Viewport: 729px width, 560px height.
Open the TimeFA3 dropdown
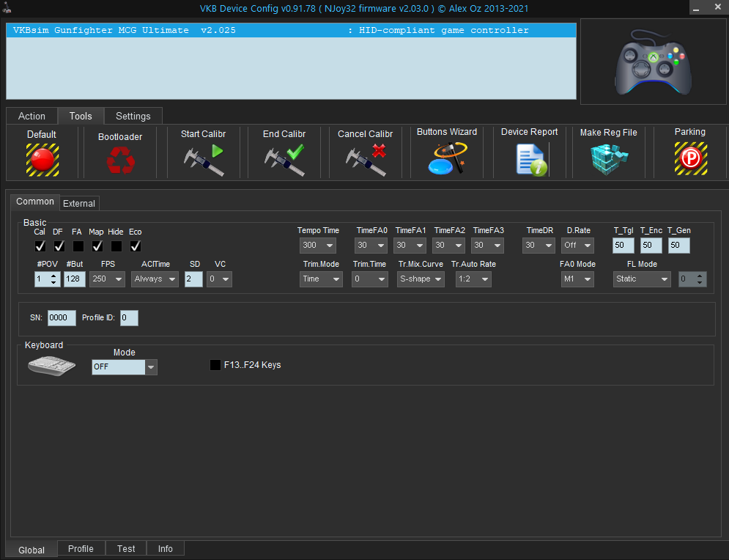click(x=488, y=246)
